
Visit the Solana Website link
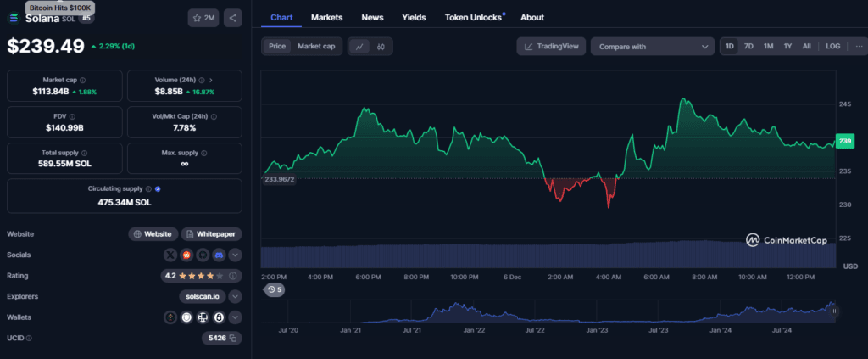click(x=153, y=233)
